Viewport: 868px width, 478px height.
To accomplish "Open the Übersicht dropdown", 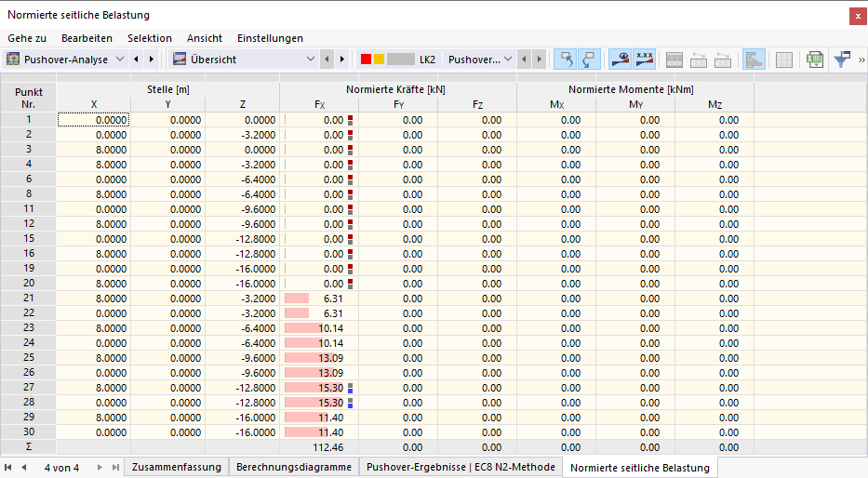I will tap(311, 60).
